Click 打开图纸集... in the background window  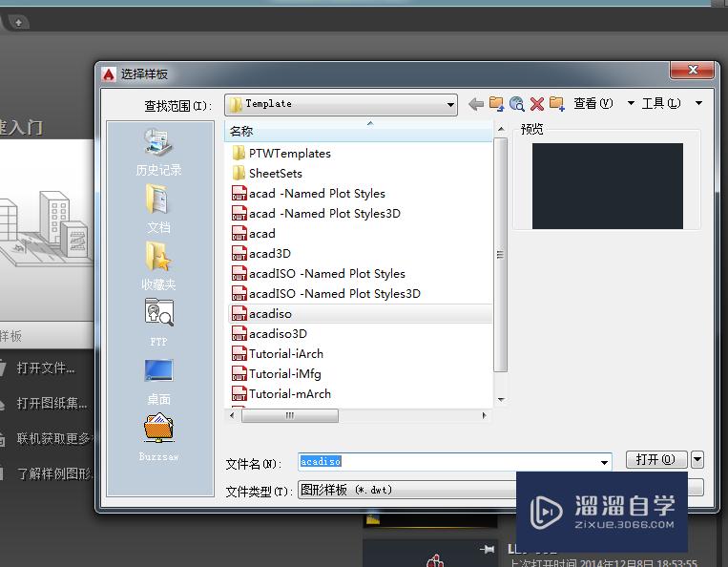pyautogui.click(x=52, y=403)
